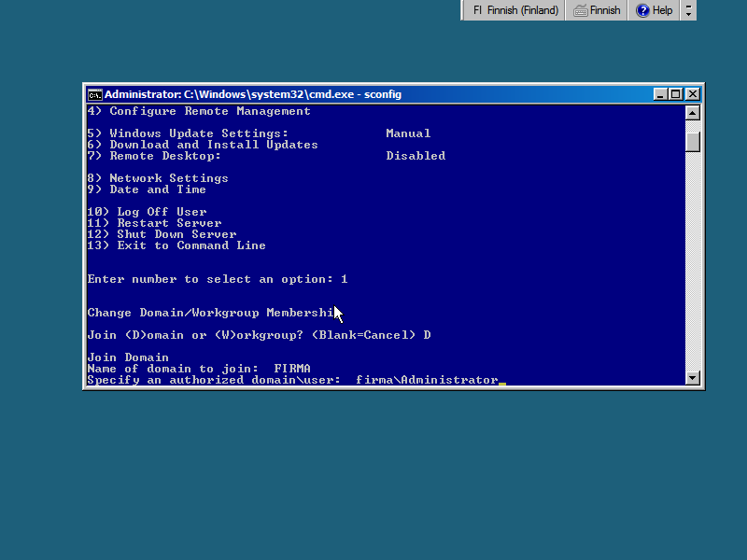Click the 'firma\Administrator' input text
Image resolution: width=747 pixels, height=560 pixels.
(427, 380)
